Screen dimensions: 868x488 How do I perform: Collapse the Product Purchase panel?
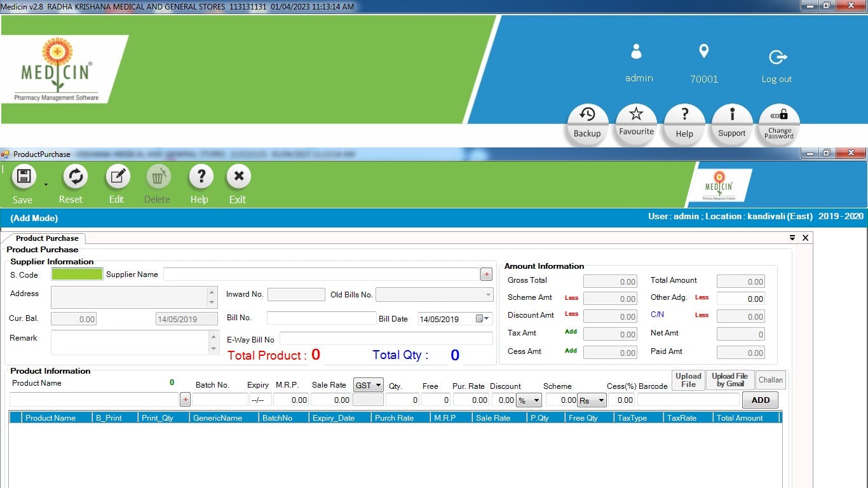[792, 237]
